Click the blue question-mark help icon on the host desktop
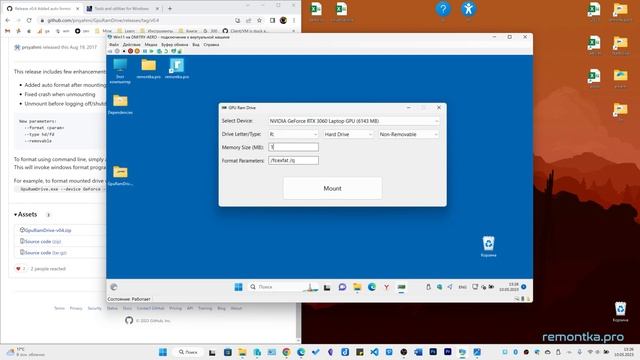This screenshot has width=640, height=360. tap(443, 9)
